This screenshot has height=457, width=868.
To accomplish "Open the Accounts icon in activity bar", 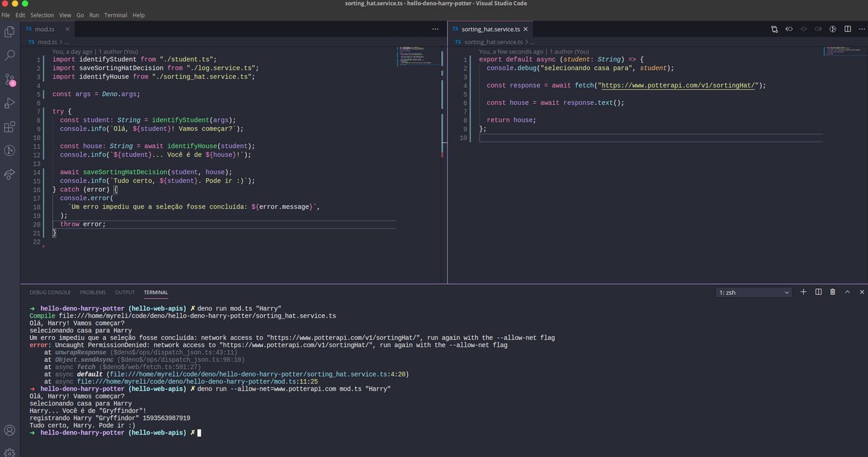I will pos(10,430).
